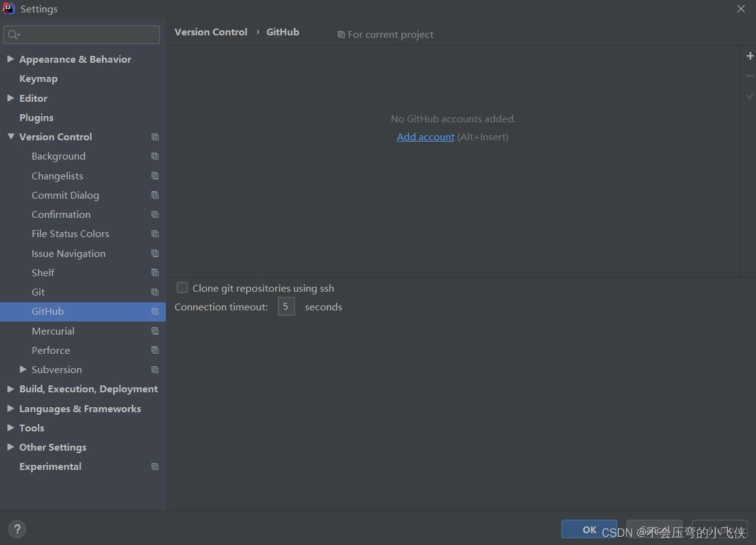The width and height of the screenshot is (756, 545).
Task: Click the 'Connection timeout:' label
Action: click(221, 307)
